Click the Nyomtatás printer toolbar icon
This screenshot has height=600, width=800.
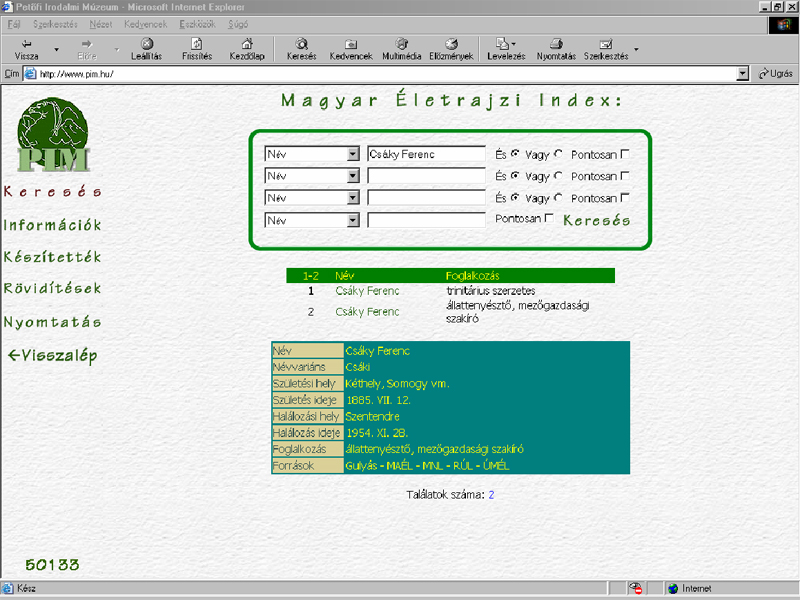click(x=556, y=44)
